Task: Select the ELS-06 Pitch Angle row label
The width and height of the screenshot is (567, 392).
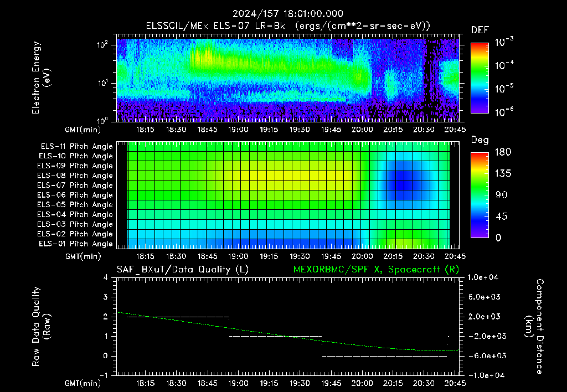Action: pyautogui.click(x=75, y=195)
